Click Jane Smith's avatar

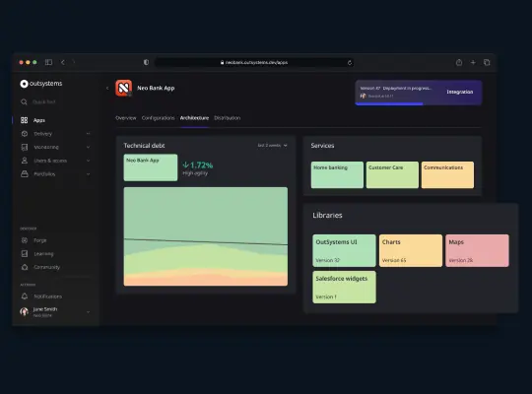(x=24, y=311)
